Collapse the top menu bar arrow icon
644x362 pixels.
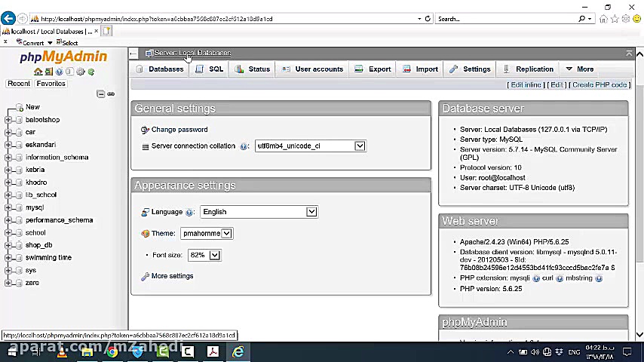629,53
